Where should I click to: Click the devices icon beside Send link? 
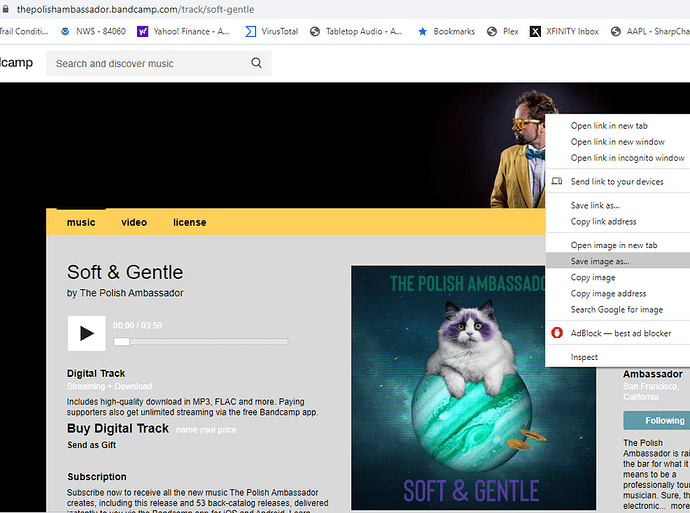(557, 181)
